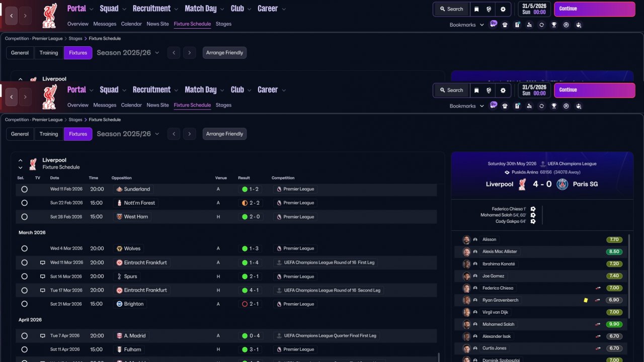Switch to the Overview tab in the lower header
Screen dimensions: 644x362
(78, 105)
